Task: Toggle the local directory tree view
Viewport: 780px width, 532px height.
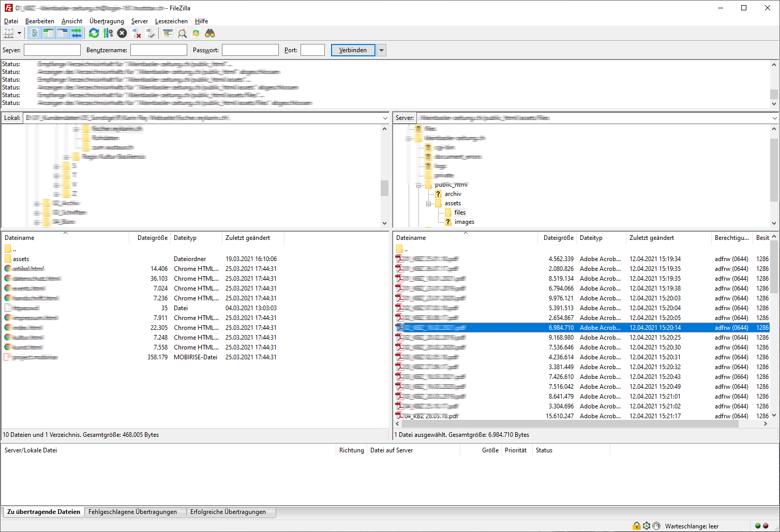Action: pyautogui.click(x=48, y=34)
